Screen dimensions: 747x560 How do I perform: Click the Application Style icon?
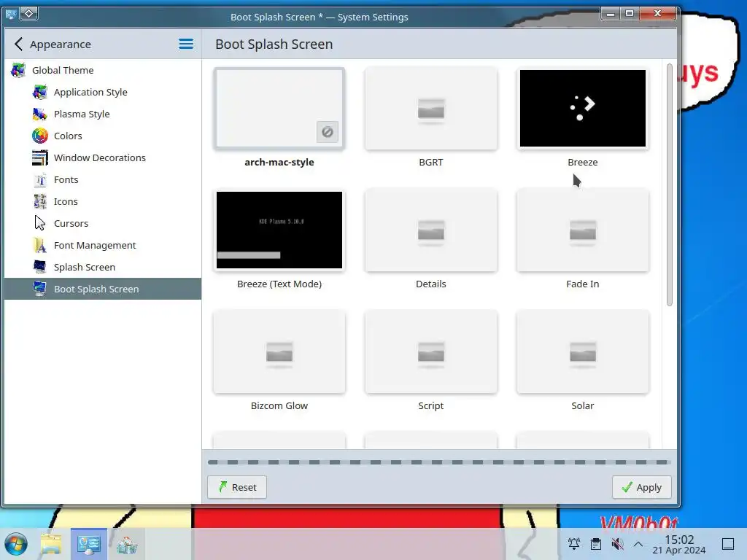[x=40, y=92]
